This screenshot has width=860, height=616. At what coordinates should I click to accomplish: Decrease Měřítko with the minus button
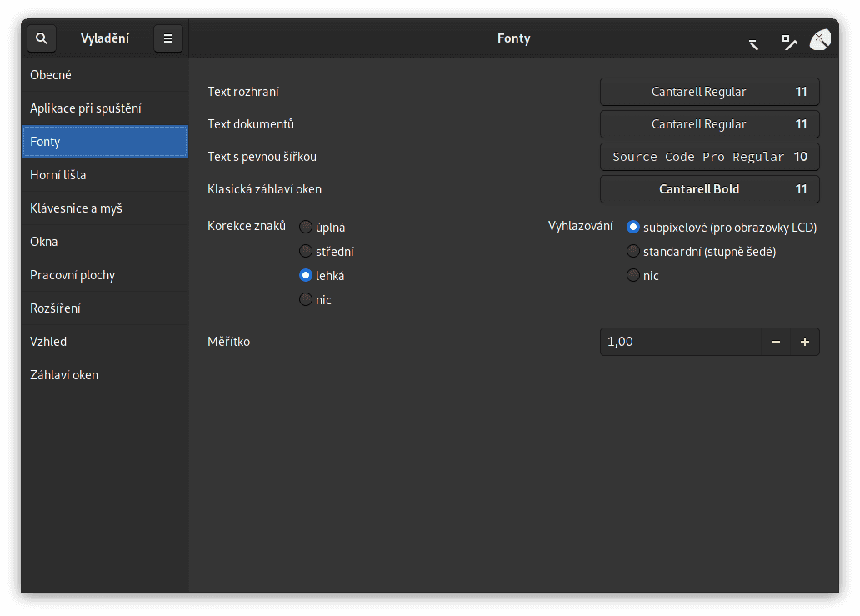776,342
